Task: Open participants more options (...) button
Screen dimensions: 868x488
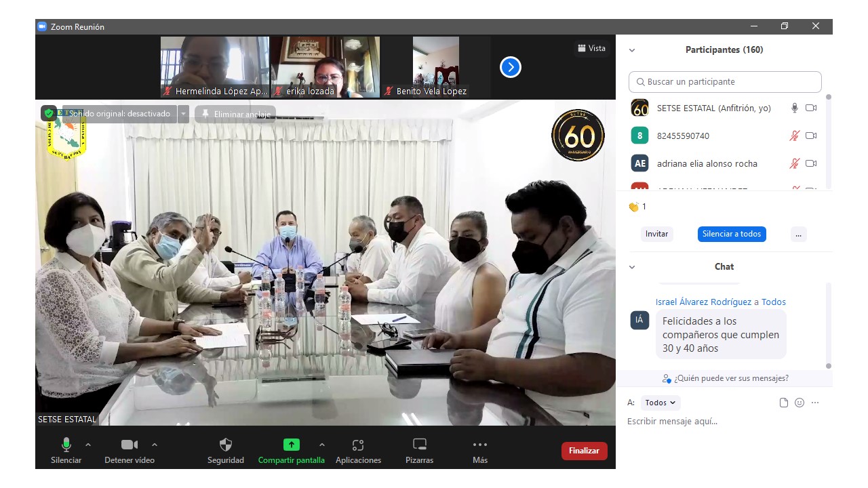Action: 798,234
